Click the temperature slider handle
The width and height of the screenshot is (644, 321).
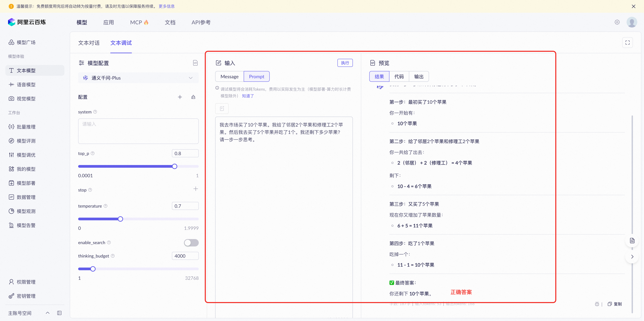pyautogui.click(x=121, y=219)
